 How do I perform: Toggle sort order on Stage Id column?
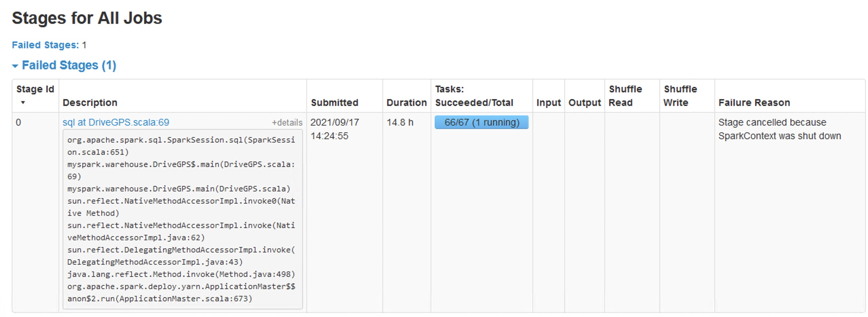click(x=35, y=95)
